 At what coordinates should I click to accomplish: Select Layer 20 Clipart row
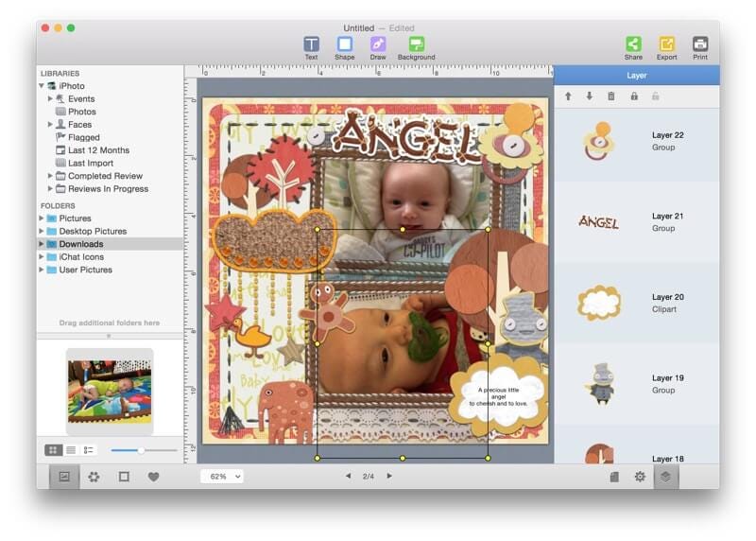coord(636,303)
